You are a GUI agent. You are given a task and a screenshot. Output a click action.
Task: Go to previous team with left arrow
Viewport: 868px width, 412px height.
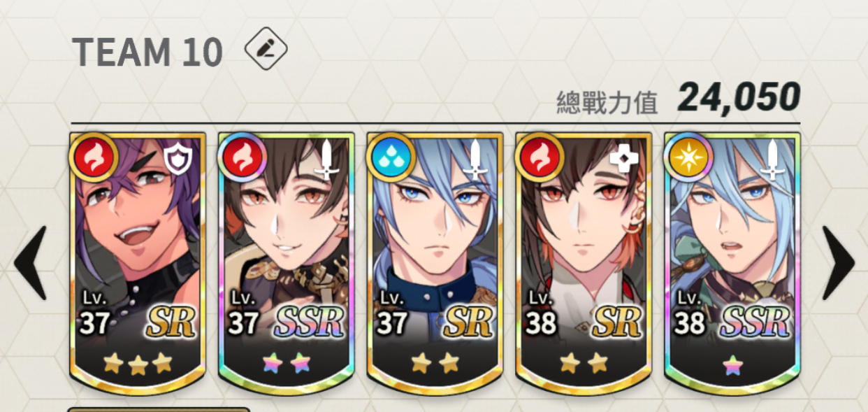31,263
